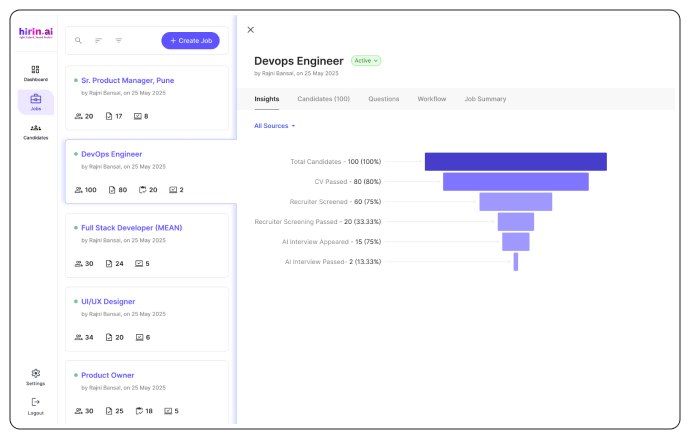Open the Job Summary tab
Image resolution: width=690 pixels, height=439 pixels.
click(x=485, y=99)
